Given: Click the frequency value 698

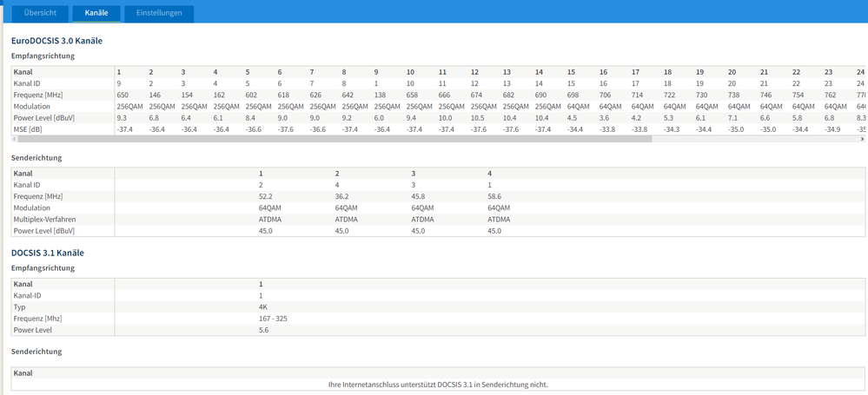Looking at the screenshot, I should [x=573, y=95].
